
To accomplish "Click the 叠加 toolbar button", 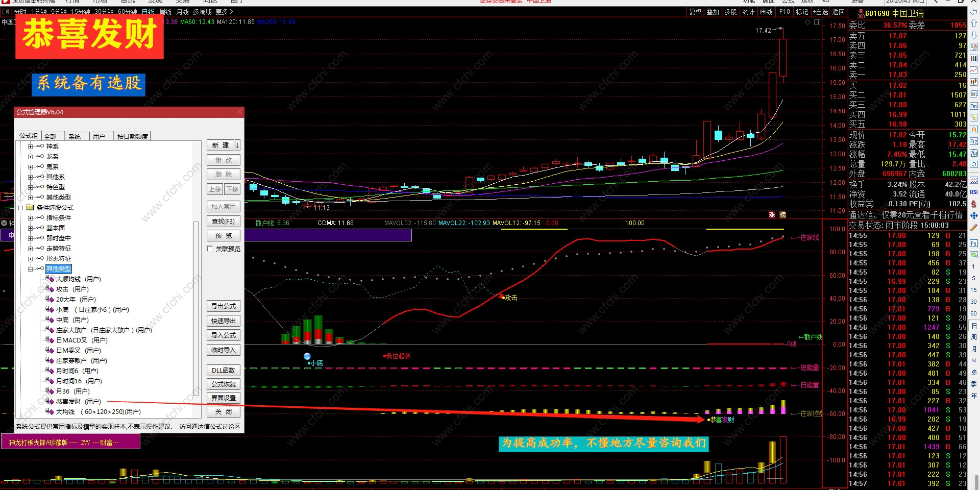I will [x=713, y=12].
